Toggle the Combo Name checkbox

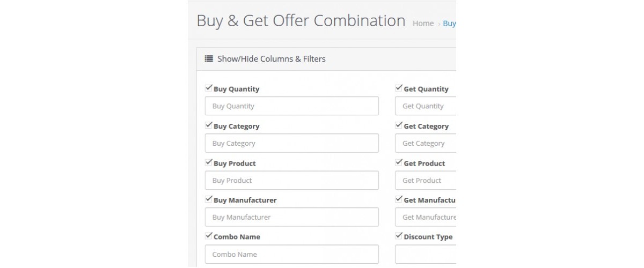(209, 235)
